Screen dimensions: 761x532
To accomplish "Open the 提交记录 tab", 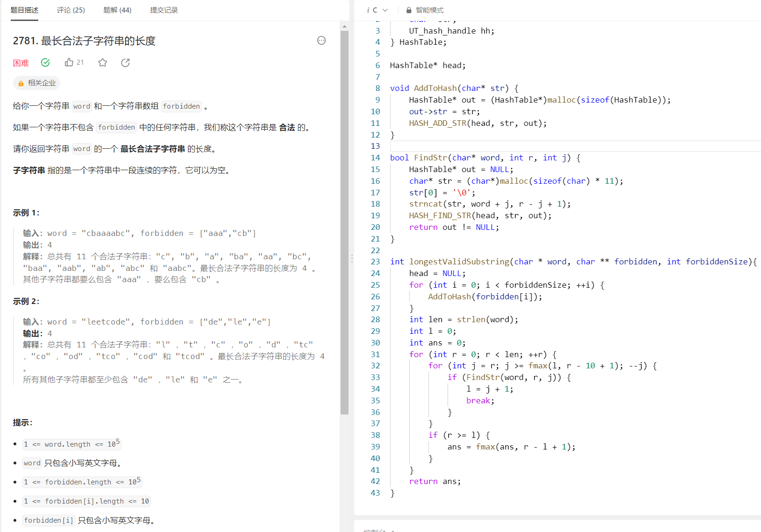I will pos(164,10).
